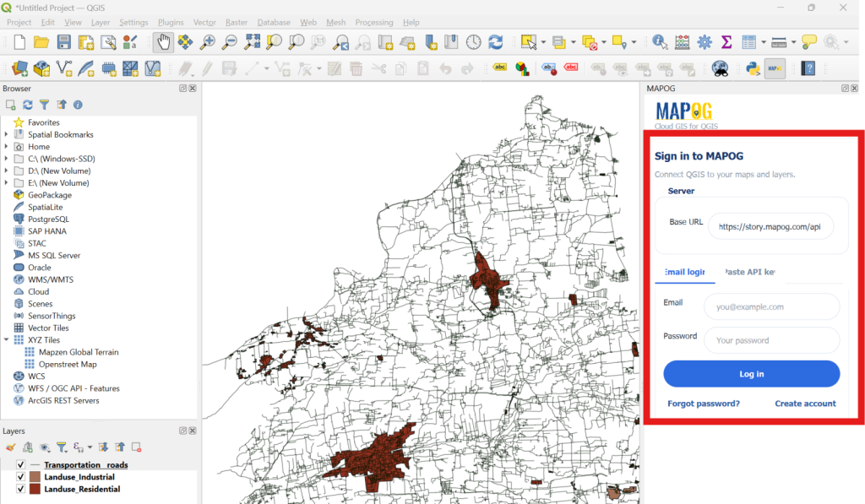
Task: Open the Python Console
Action: (x=753, y=68)
